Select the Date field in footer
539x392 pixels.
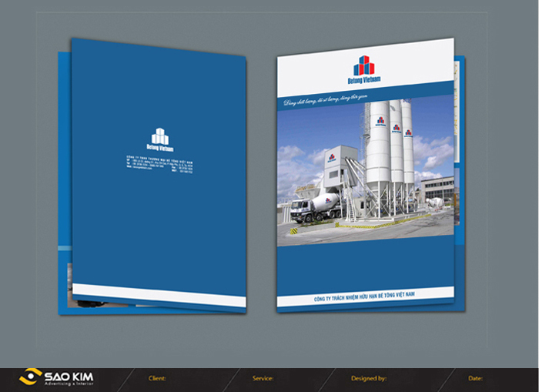click(475, 378)
